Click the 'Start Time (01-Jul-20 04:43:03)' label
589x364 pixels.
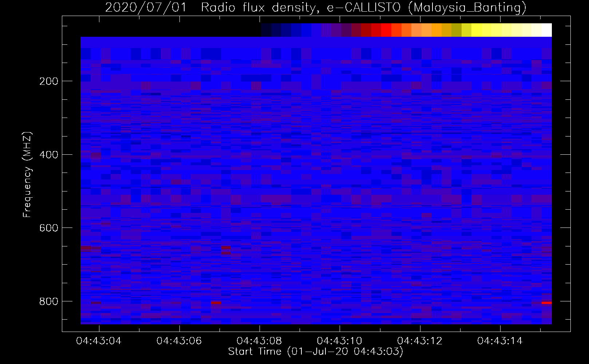pyautogui.click(x=316, y=352)
